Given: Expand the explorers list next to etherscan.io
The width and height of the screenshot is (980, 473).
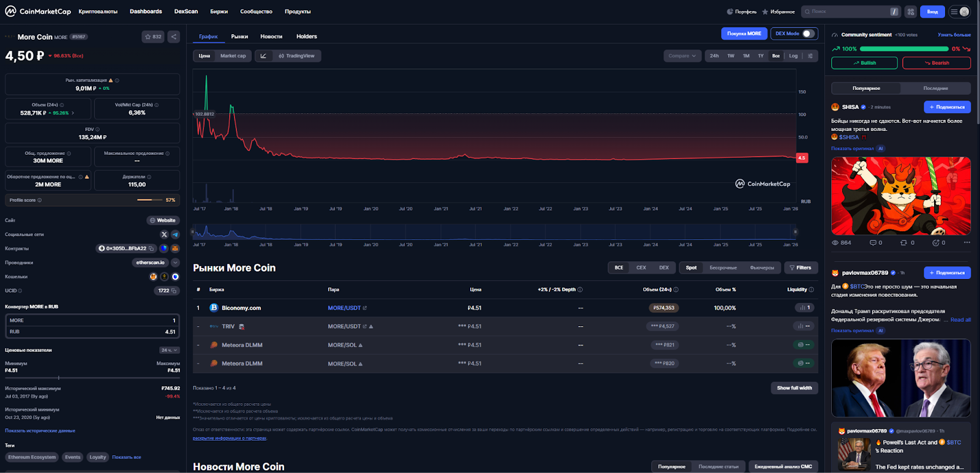Looking at the screenshot, I should coord(175,263).
